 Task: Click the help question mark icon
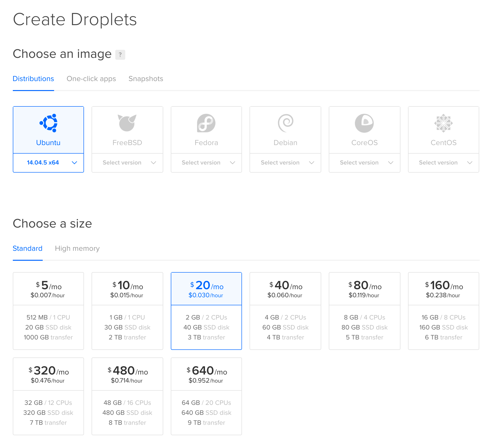[120, 55]
